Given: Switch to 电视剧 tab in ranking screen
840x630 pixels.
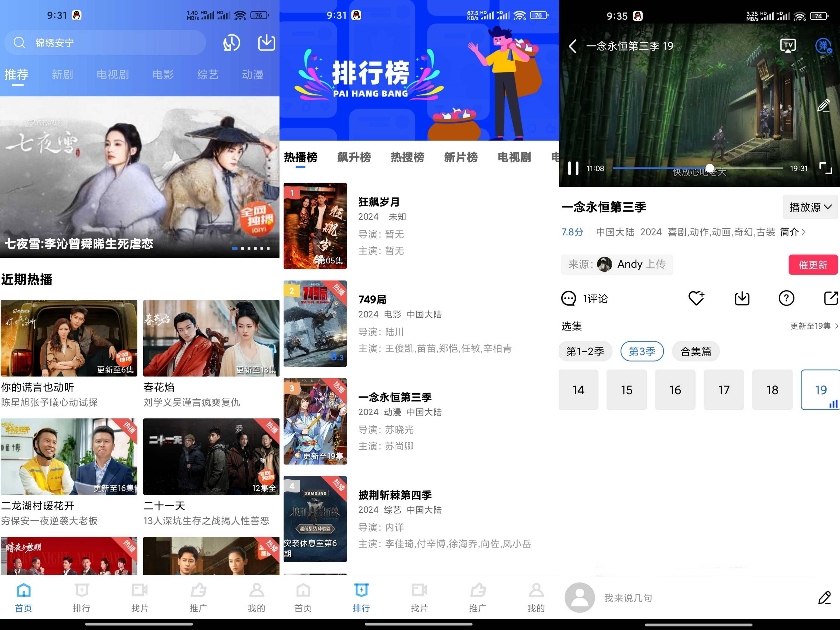Looking at the screenshot, I should tap(515, 157).
